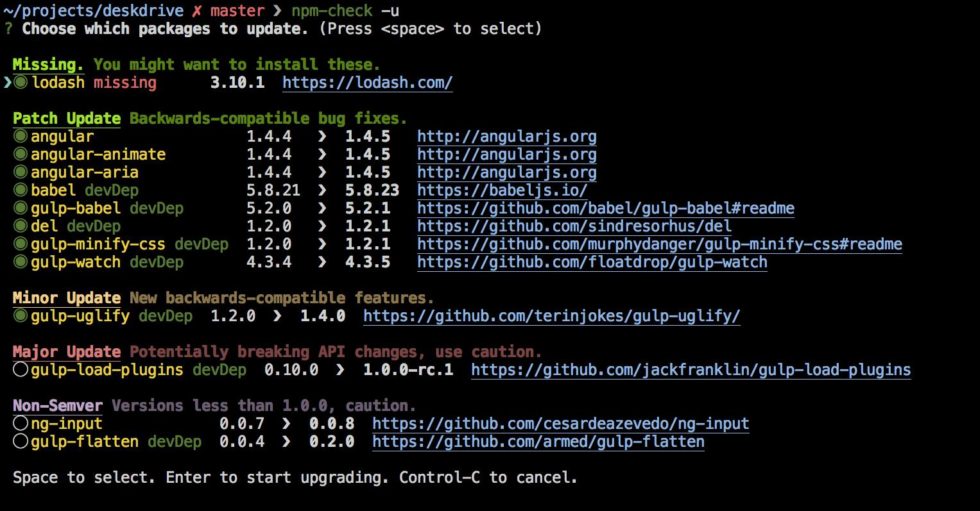Viewport: 980px width, 511px height.
Task: Open the babeljs.io link
Action: (502, 190)
